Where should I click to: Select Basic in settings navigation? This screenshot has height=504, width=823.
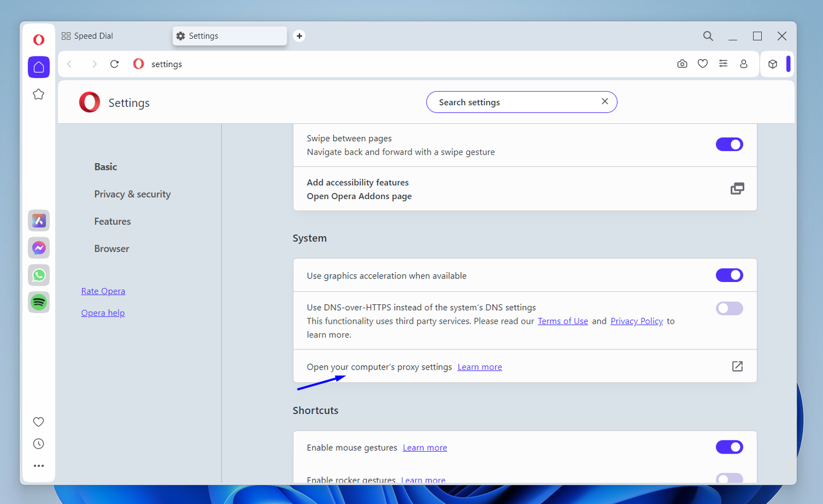point(106,167)
